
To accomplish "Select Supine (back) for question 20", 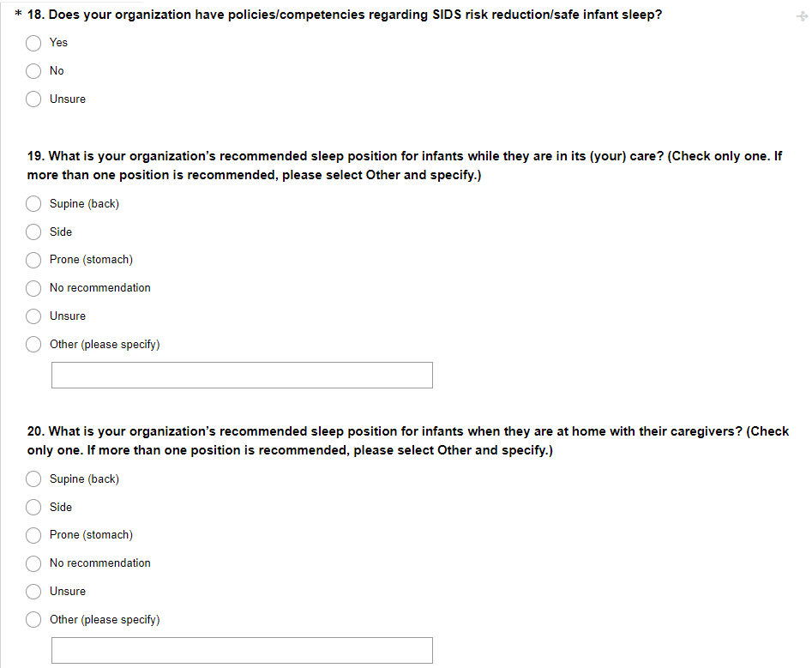I will point(33,479).
